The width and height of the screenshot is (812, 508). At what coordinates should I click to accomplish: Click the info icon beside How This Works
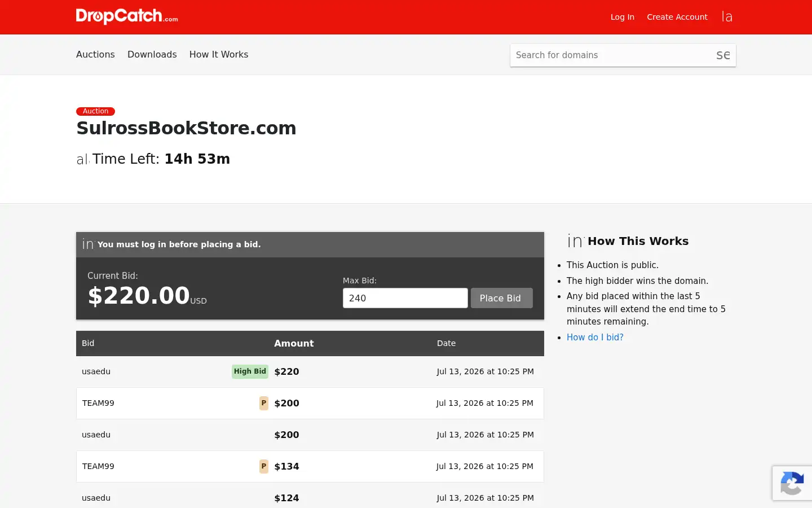click(575, 241)
